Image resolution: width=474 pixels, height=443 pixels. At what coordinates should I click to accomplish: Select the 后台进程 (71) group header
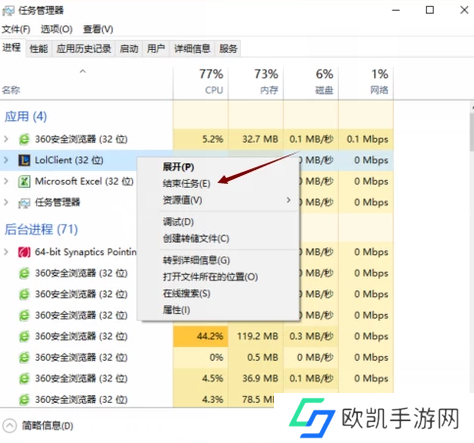coord(41,229)
